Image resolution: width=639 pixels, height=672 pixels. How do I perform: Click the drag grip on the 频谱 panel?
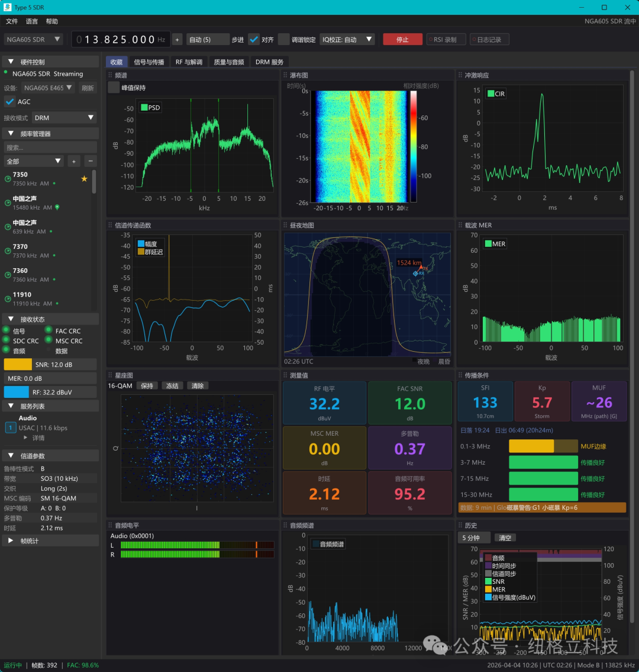[110, 76]
